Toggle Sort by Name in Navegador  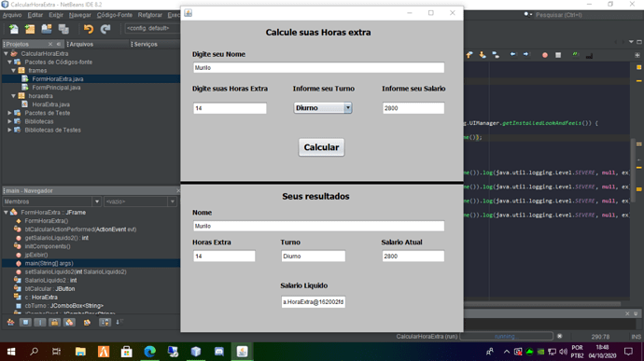(105, 323)
